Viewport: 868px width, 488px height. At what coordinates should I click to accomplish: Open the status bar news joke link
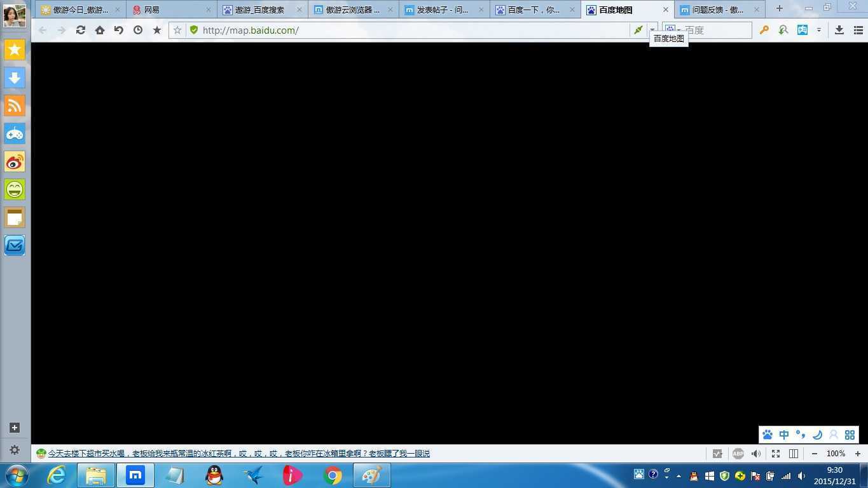point(238,454)
